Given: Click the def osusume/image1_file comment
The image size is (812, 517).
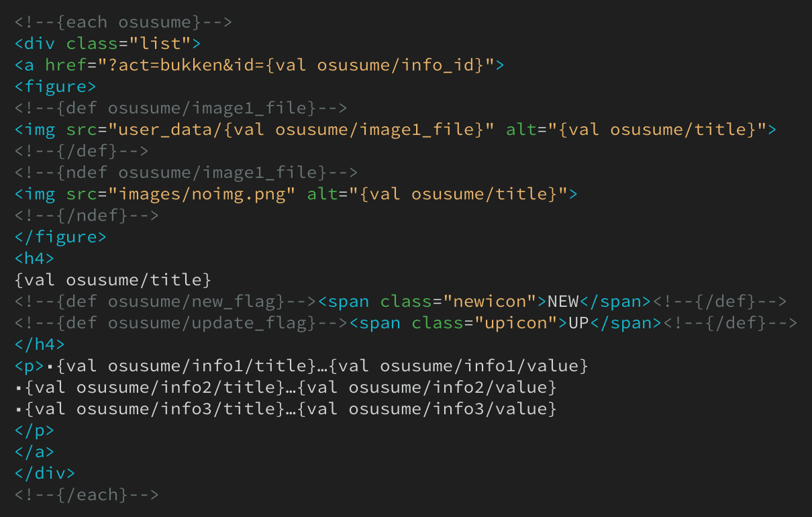Looking at the screenshot, I should point(181,108).
